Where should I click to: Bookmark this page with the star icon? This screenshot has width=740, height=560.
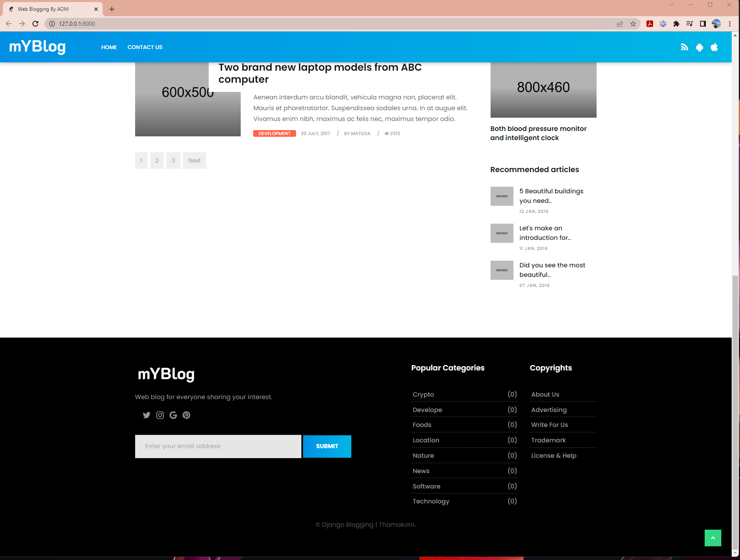coord(633,24)
